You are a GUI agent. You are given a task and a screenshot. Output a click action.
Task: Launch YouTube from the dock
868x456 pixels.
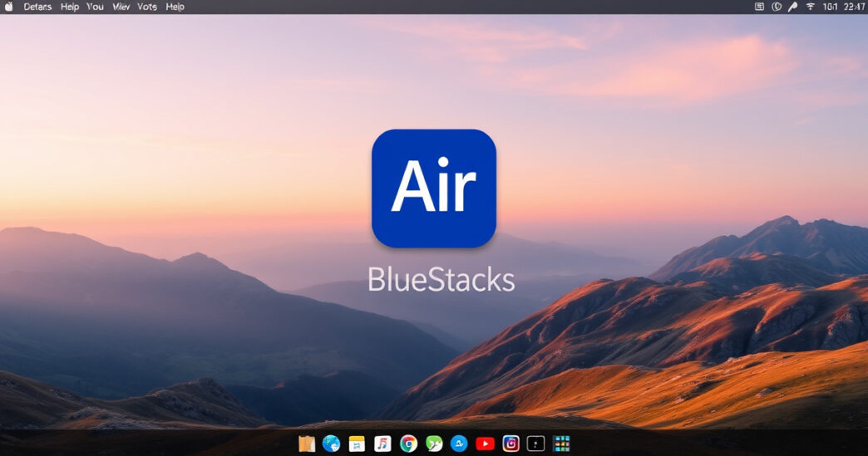[x=485, y=444]
